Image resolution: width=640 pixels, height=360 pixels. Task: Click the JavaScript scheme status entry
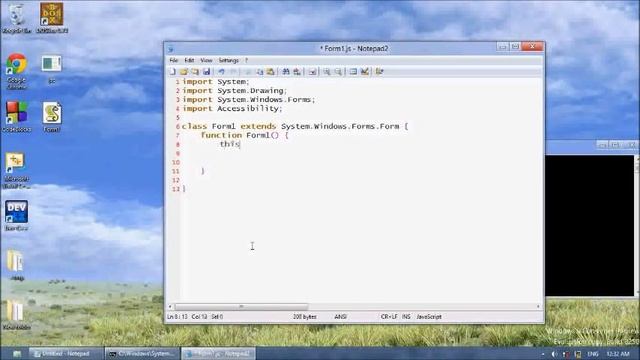[429, 317]
